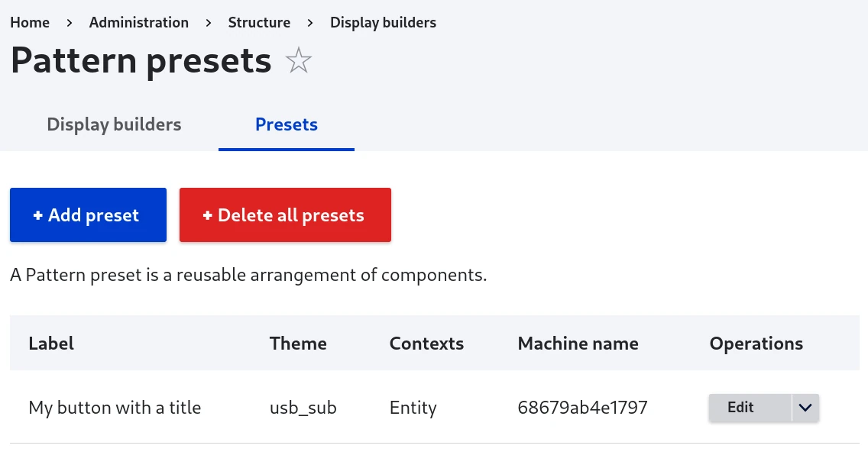
Task: Open the Administration breadcrumb link
Action: coord(139,23)
